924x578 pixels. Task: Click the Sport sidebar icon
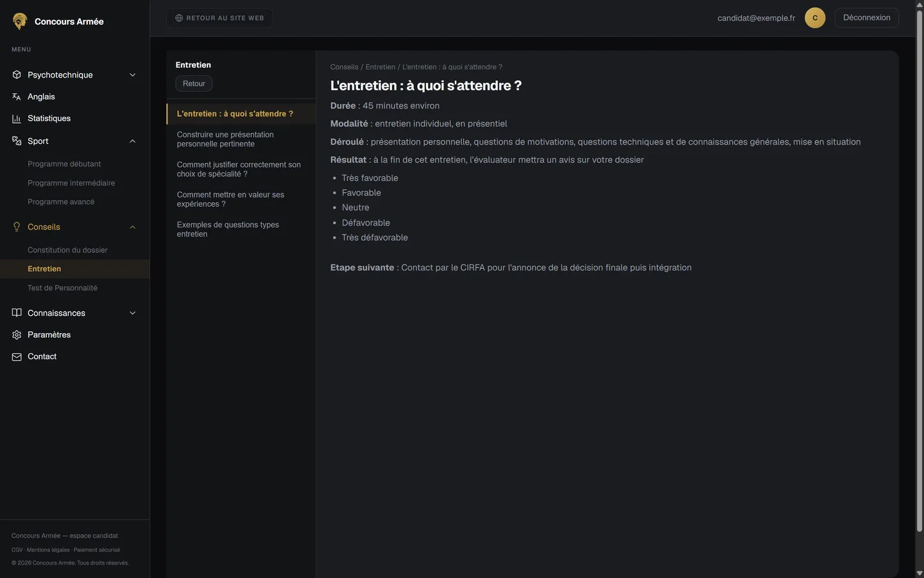(17, 141)
